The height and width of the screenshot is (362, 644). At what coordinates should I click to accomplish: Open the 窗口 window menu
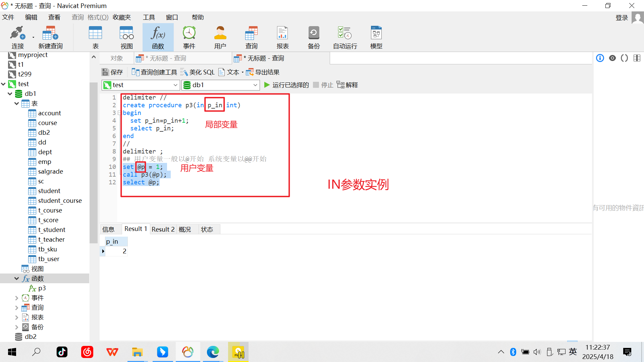(172, 17)
